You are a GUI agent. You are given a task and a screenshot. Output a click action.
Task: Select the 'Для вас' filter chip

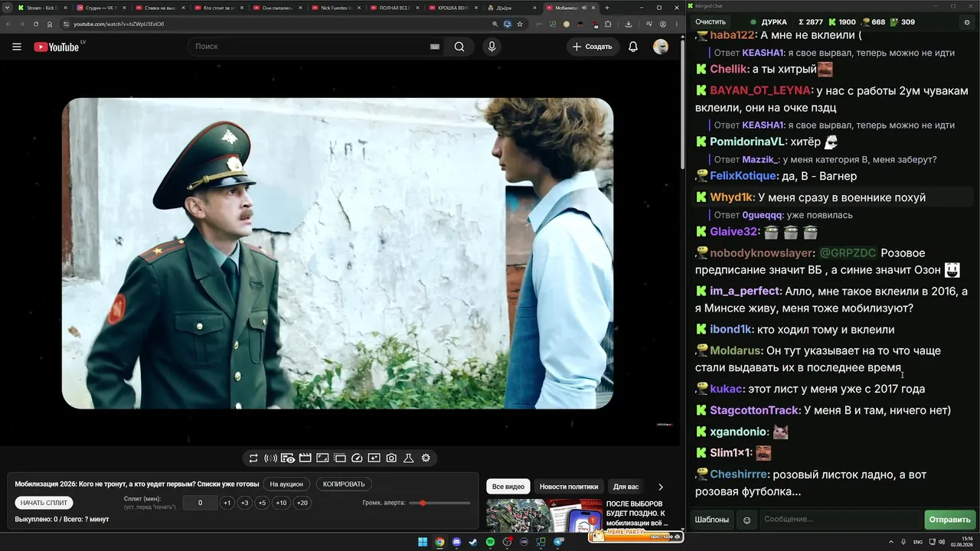[626, 487]
